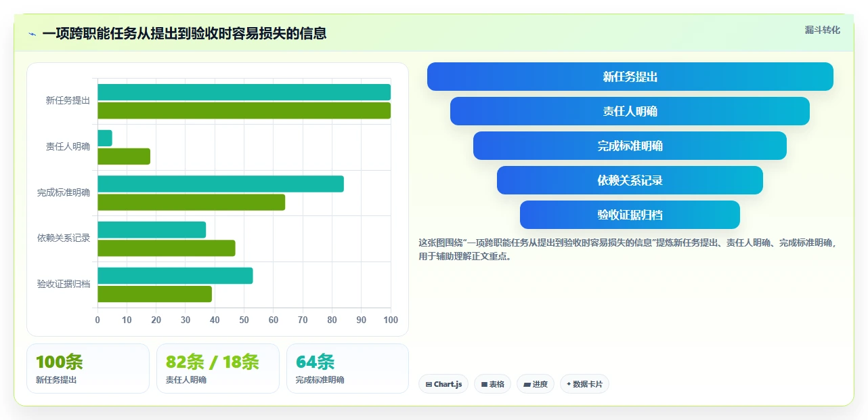Screen dimensions: 868x420
Task: Click the Chart.js chip
Action: [x=443, y=384]
